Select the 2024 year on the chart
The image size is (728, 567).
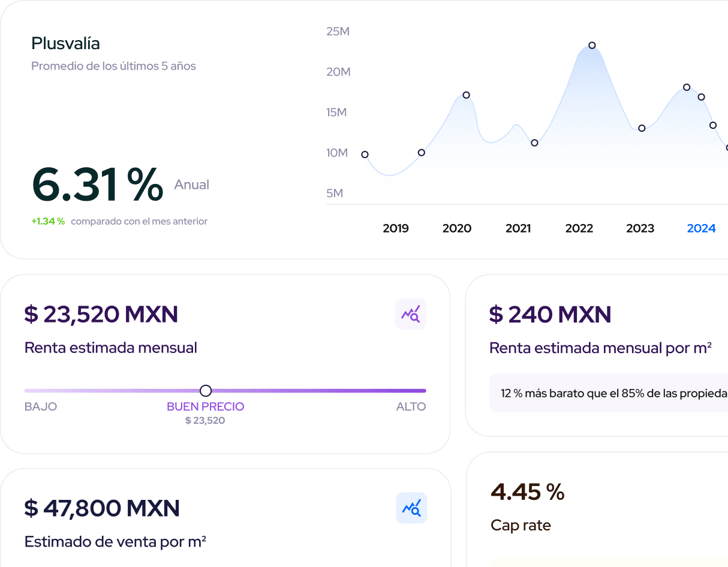[701, 228]
